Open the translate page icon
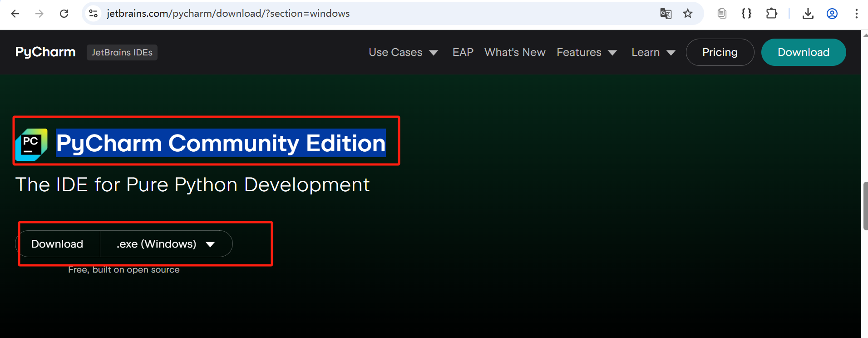Image resolution: width=868 pixels, height=338 pixels. tap(666, 14)
